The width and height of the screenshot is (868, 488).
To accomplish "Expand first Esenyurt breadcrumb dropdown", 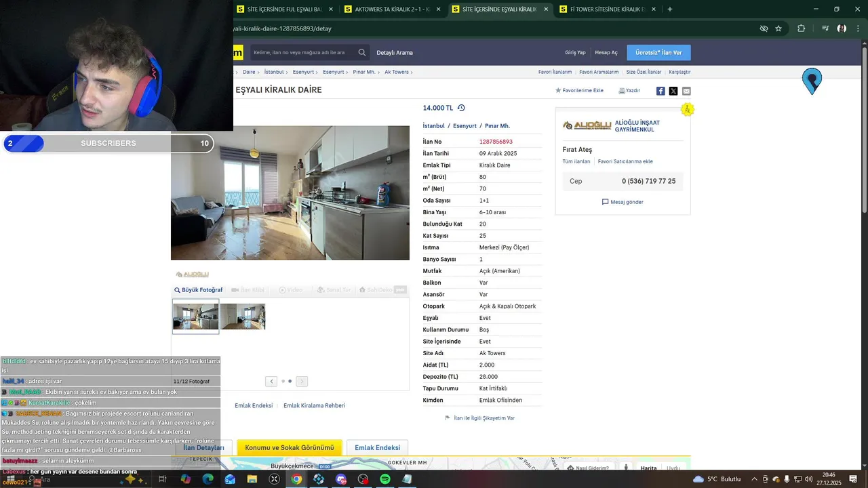I will [x=317, y=72].
